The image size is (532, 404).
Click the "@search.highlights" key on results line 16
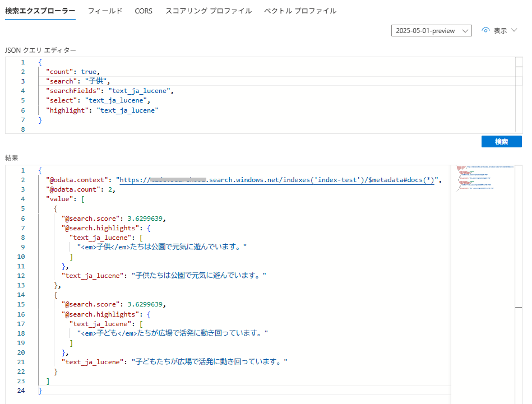coord(100,314)
